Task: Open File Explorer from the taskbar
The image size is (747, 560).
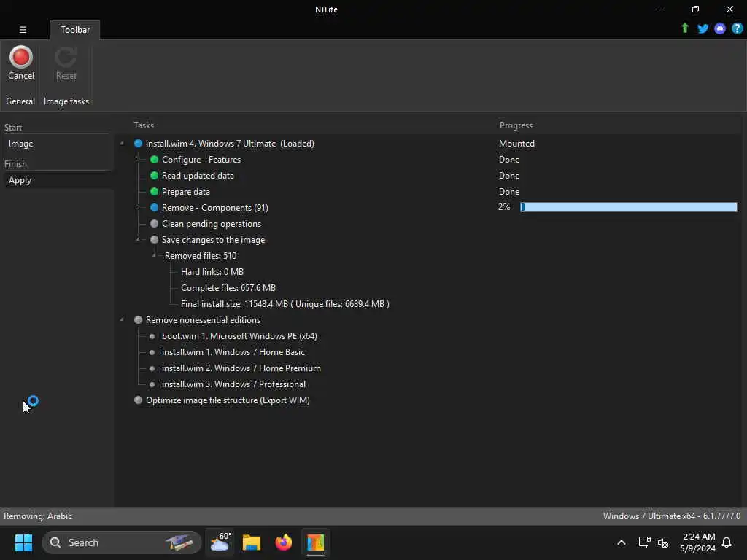Action: (x=252, y=542)
